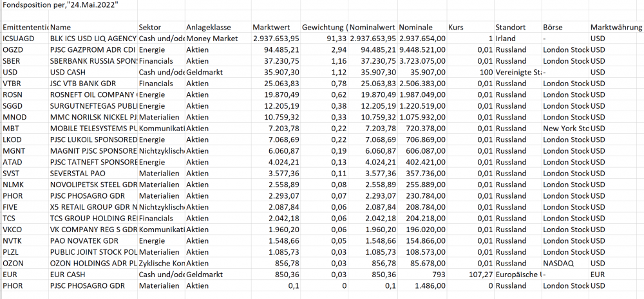Click the SURGUTNEFTEGAS name cell
Screen dimensions: 644x299
(93, 106)
